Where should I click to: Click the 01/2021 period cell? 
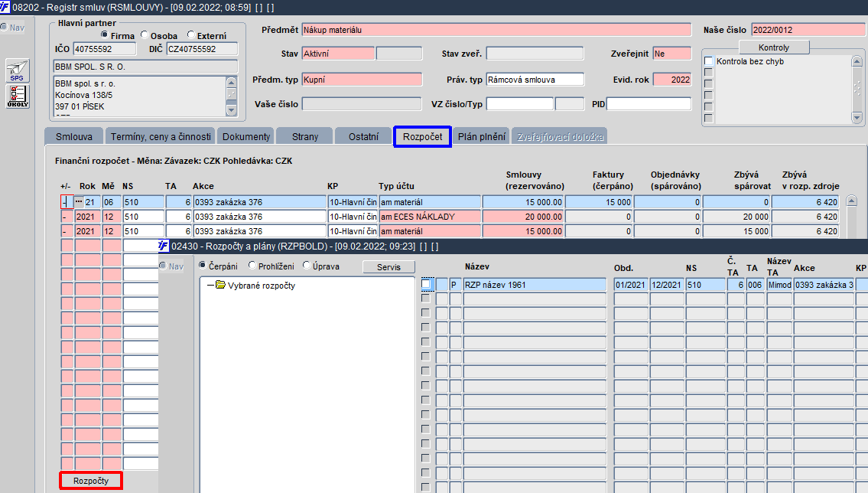(631, 285)
